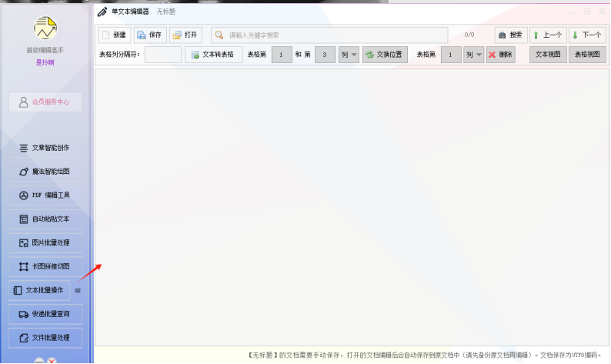Viewport: 611px width, 364px height.
Task: Run the search with 搜索 button
Action: (x=511, y=35)
